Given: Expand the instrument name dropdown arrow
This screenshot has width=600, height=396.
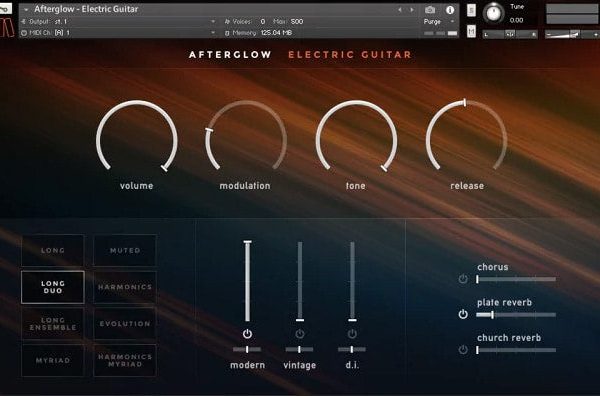Looking at the screenshot, I should [x=26, y=9].
